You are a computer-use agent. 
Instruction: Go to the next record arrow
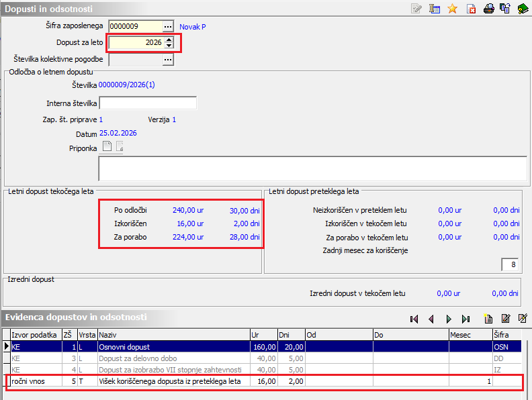449,319
